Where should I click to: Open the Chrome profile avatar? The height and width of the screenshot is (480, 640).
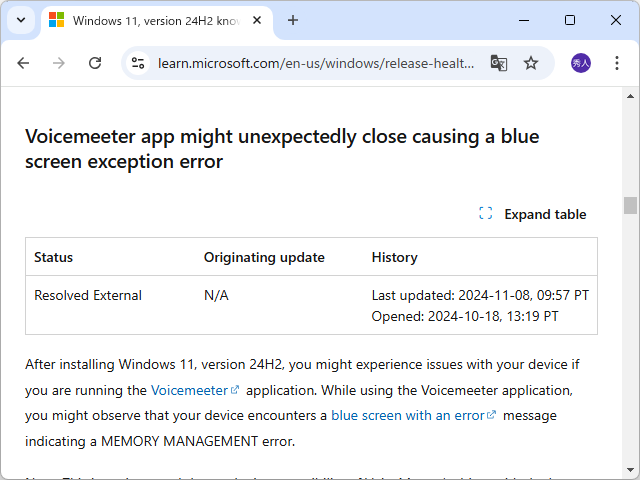(581, 63)
